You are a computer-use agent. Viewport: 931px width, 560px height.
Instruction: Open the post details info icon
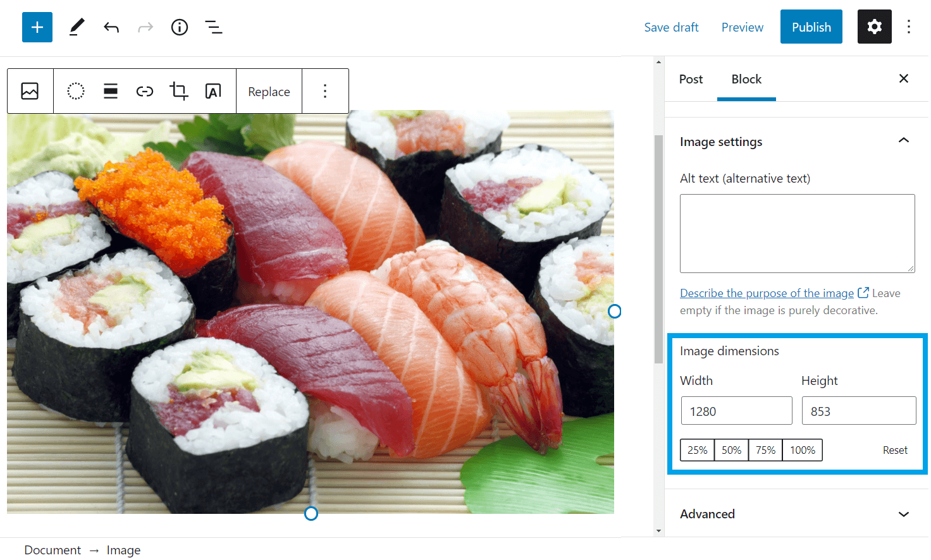coord(180,27)
